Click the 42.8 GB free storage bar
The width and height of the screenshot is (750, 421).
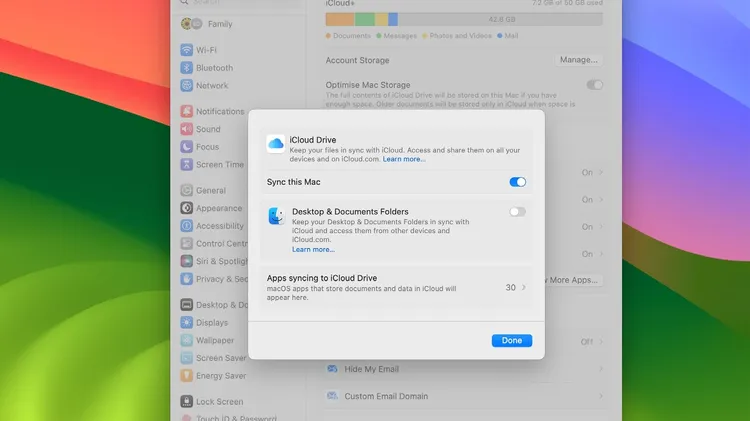pos(500,19)
